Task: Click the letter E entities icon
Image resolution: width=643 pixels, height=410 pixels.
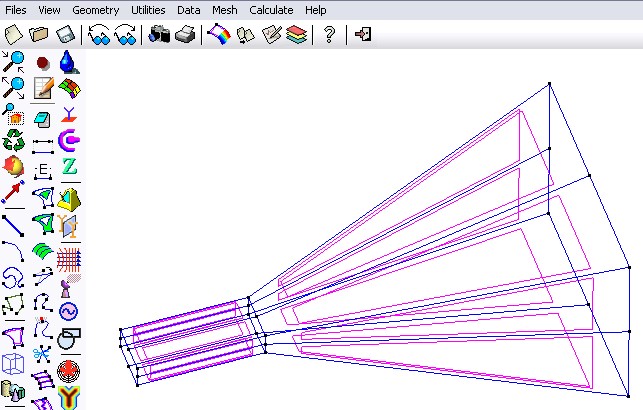Action: [x=43, y=171]
